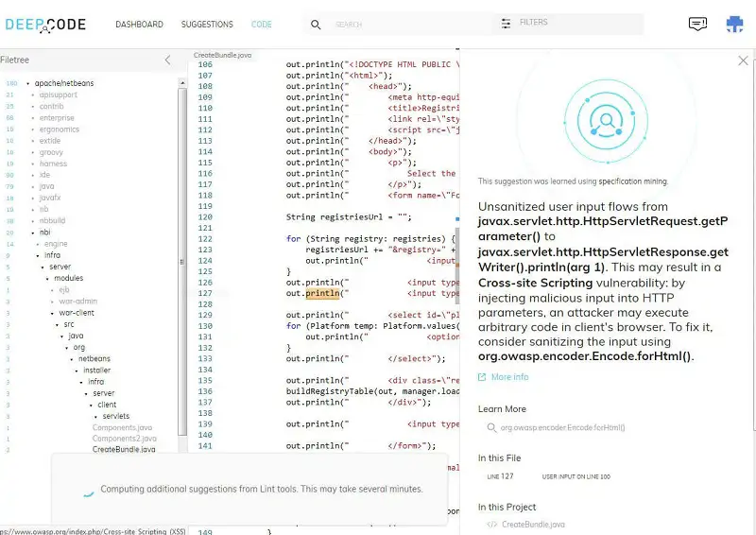Click the search input field
This screenshot has width=756, height=535.
tap(406, 25)
